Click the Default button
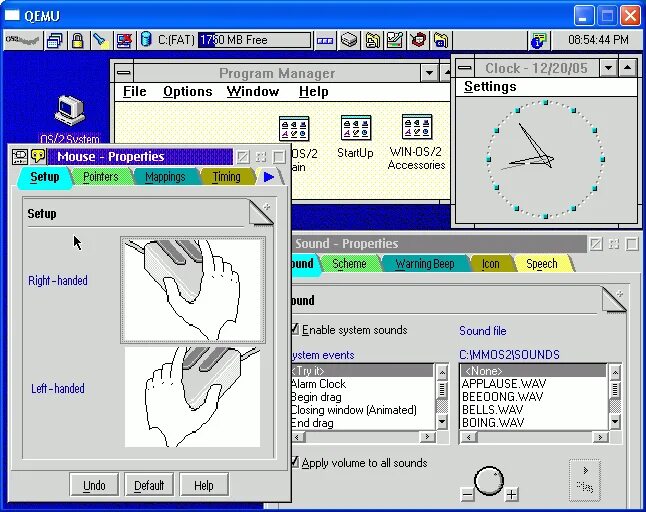 (x=149, y=485)
